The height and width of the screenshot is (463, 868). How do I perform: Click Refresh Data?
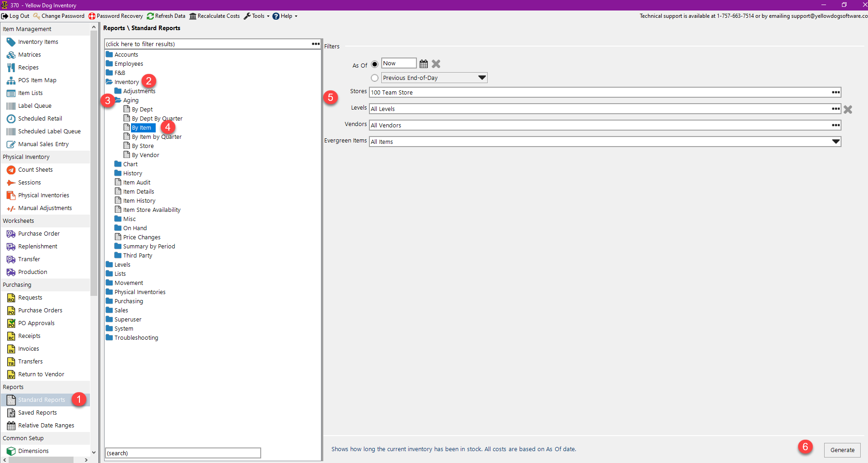click(166, 16)
